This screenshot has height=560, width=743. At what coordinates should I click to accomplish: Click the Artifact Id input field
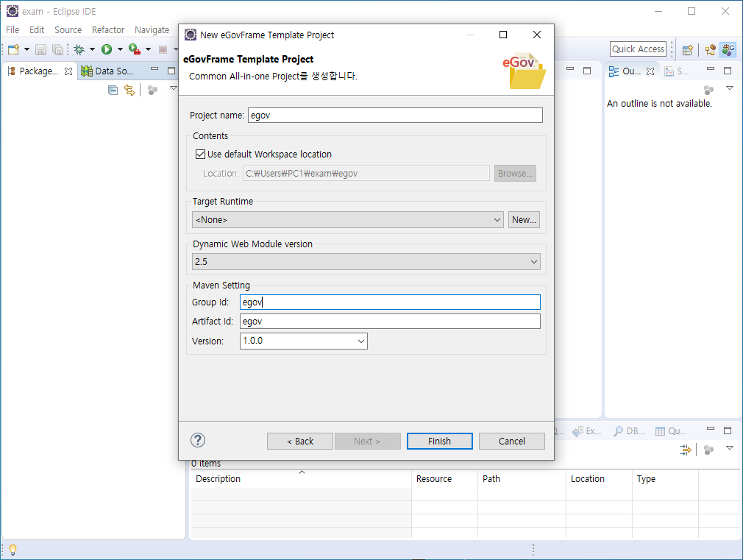click(x=390, y=322)
